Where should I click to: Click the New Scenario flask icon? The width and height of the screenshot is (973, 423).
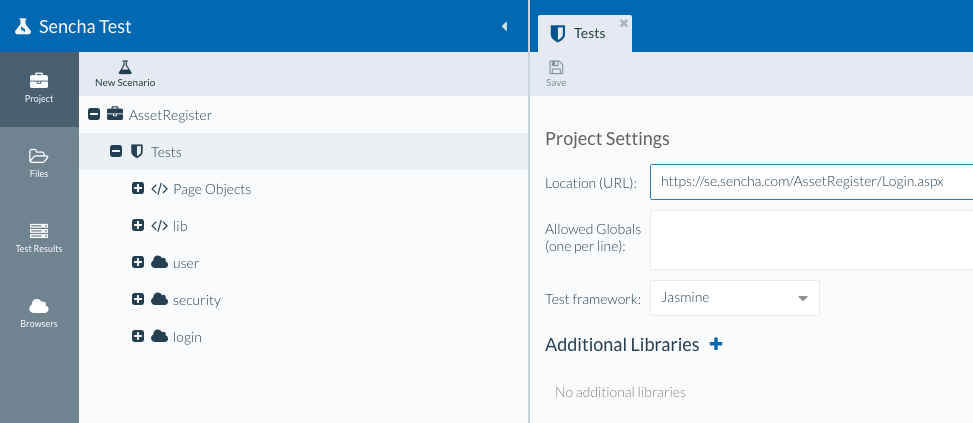pos(125,67)
